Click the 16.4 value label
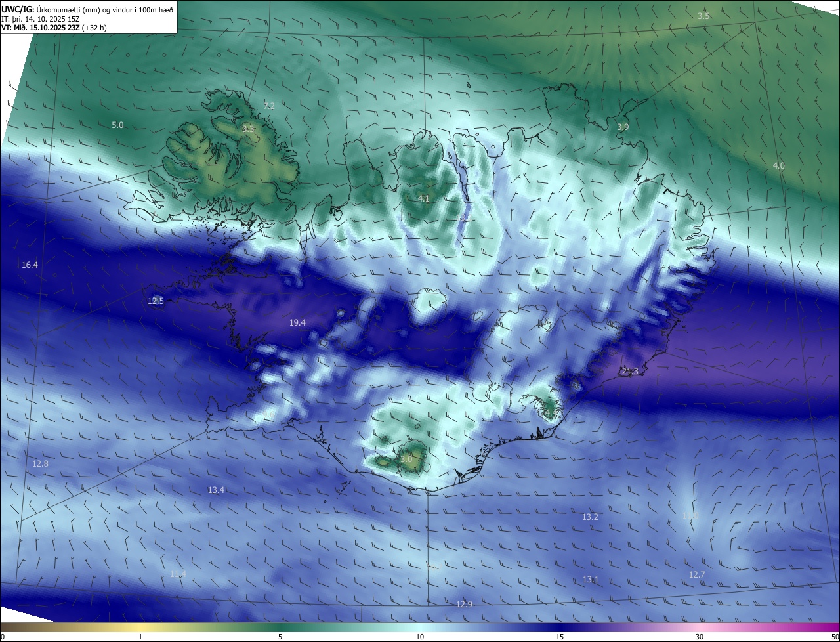 (30, 265)
